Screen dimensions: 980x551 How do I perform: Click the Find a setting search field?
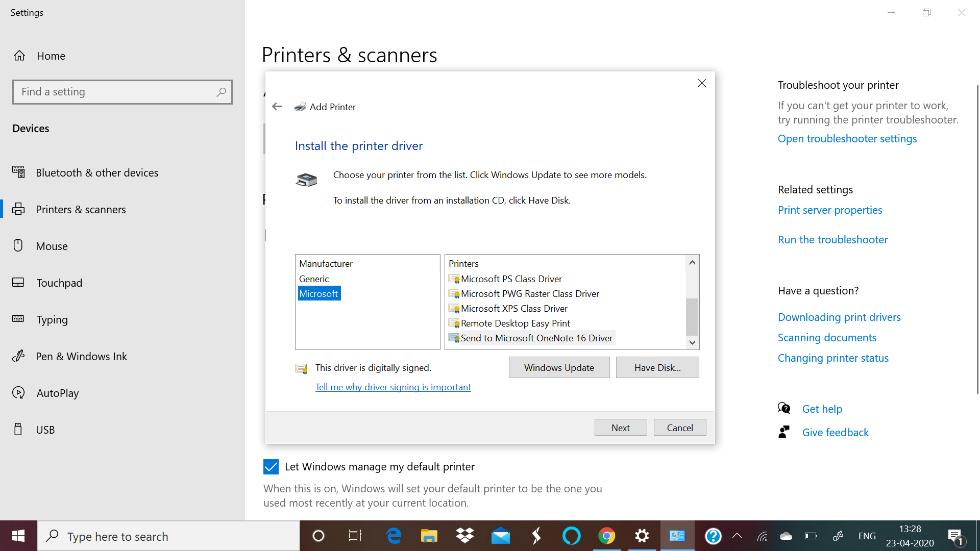click(122, 92)
